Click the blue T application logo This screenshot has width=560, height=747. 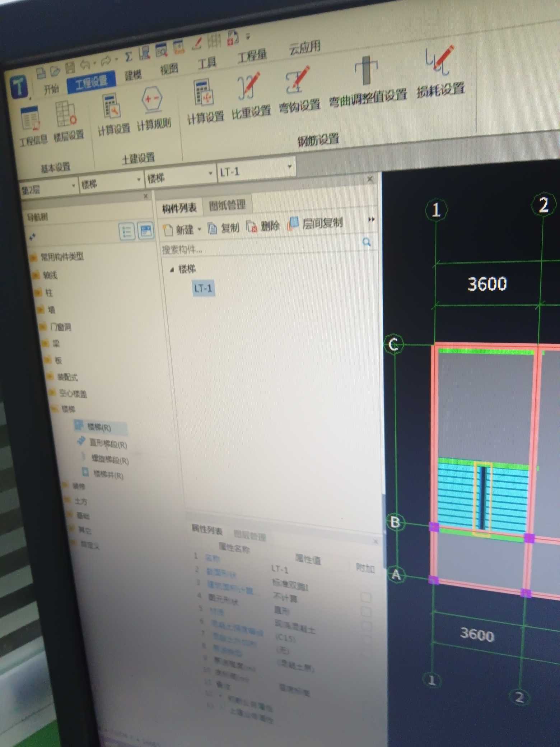coord(19,87)
